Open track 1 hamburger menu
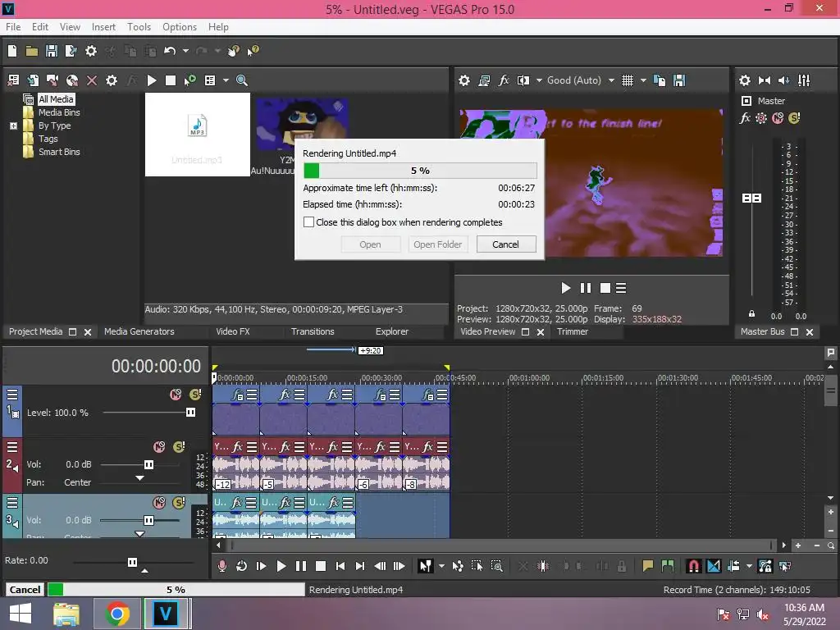This screenshot has height=630, width=840. coord(12,395)
